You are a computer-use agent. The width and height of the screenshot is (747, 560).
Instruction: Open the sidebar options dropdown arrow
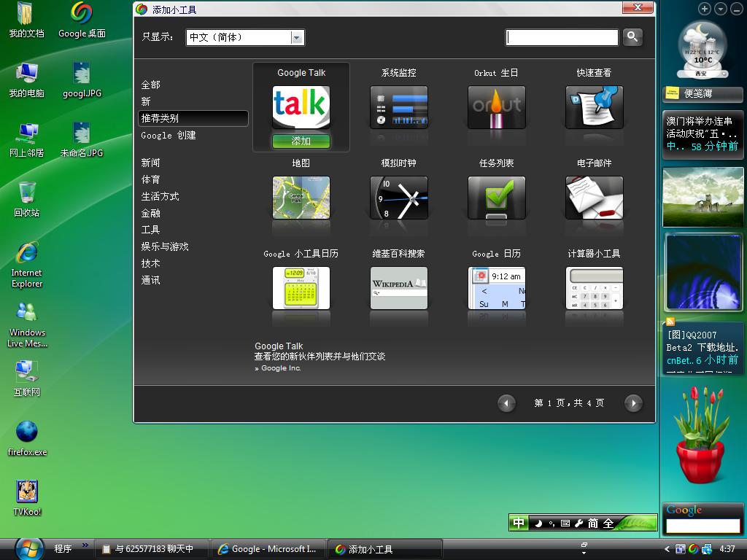point(721,9)
